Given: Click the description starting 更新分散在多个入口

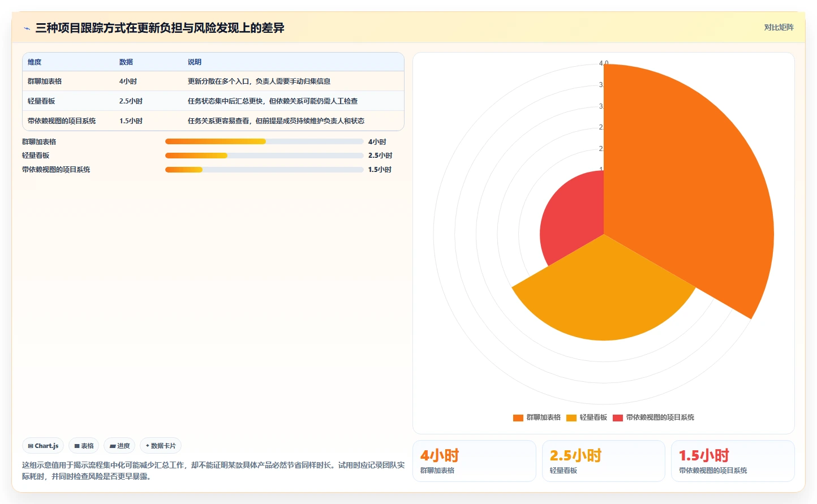Looking at the screenshot, I should (x=259, y=81).
